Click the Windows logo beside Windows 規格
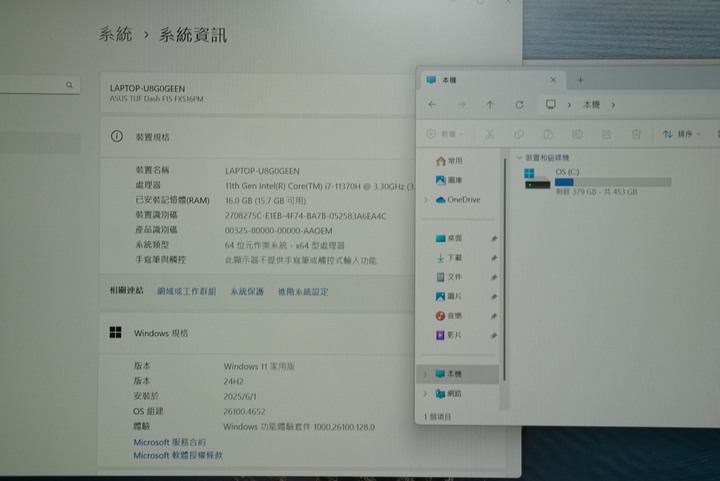Viewport: 720px width, 481px height. 116,333
